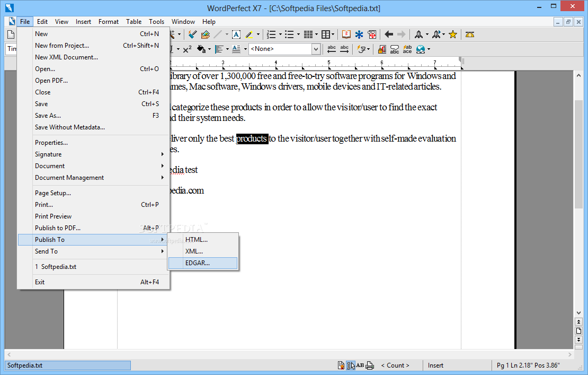Expand the justification dropdown arrow

point(227,49)
